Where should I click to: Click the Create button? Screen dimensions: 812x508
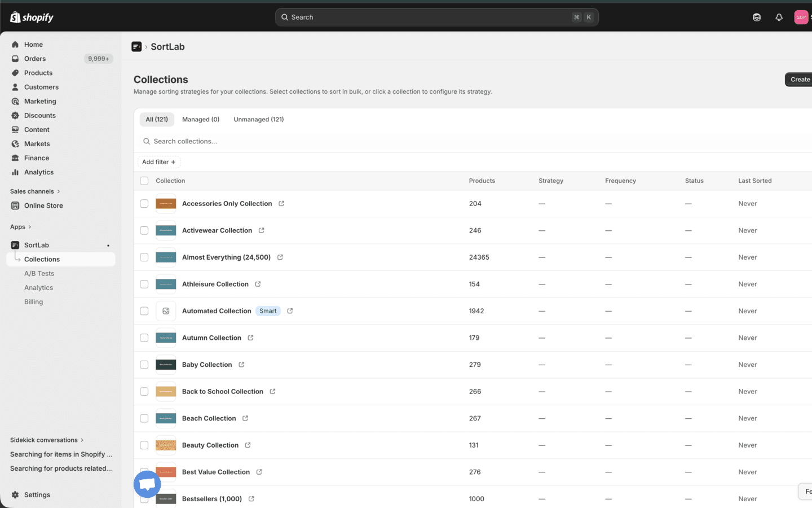pos(799,80)
